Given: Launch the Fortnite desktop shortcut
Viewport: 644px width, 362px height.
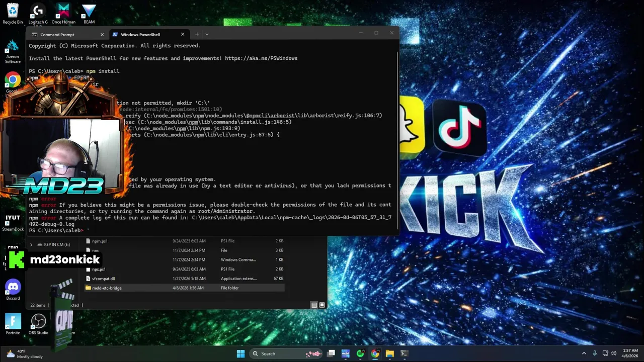Looking at the screenshot, I should coord(13,324).
